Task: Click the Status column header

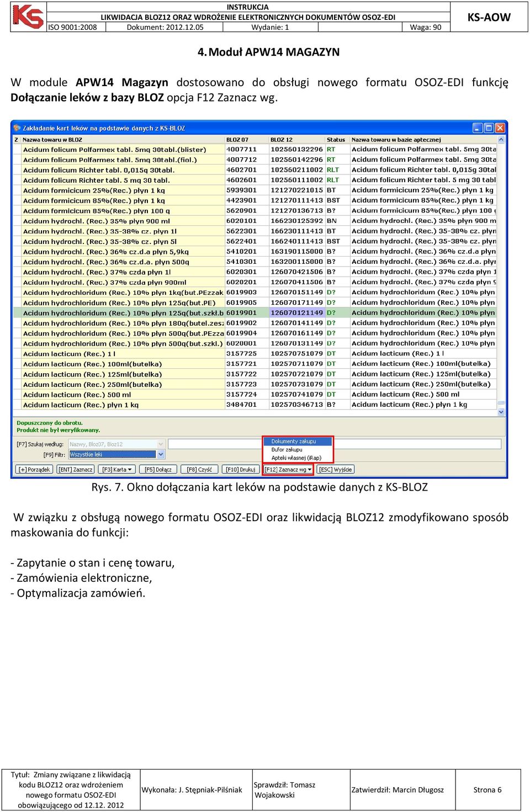Action: [x=337, y=140]
